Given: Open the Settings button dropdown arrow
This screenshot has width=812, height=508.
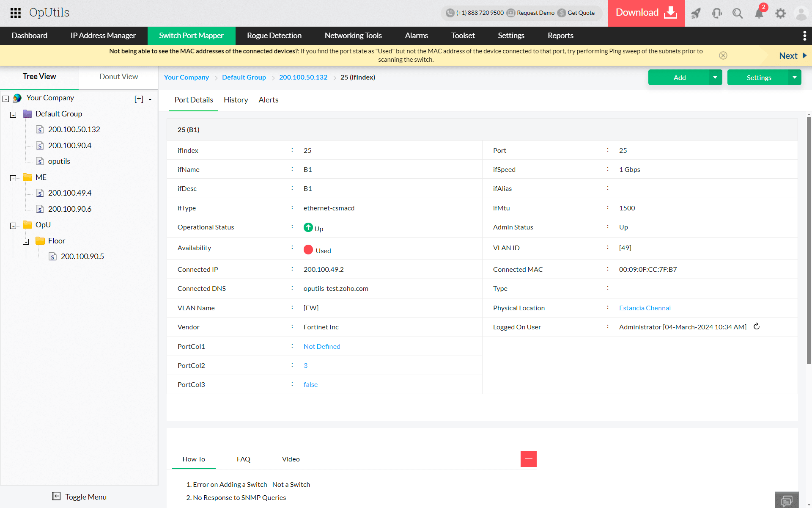Looking at the screenshot, I should pos(795,77).
